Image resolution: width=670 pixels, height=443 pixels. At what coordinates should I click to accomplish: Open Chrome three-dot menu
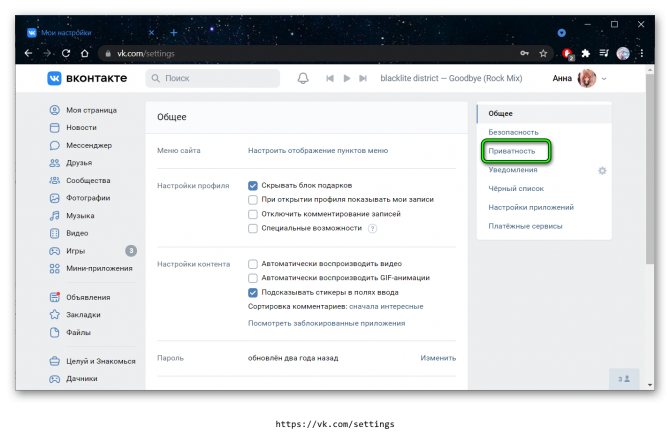pyautogui.click(x=642, y=53)
